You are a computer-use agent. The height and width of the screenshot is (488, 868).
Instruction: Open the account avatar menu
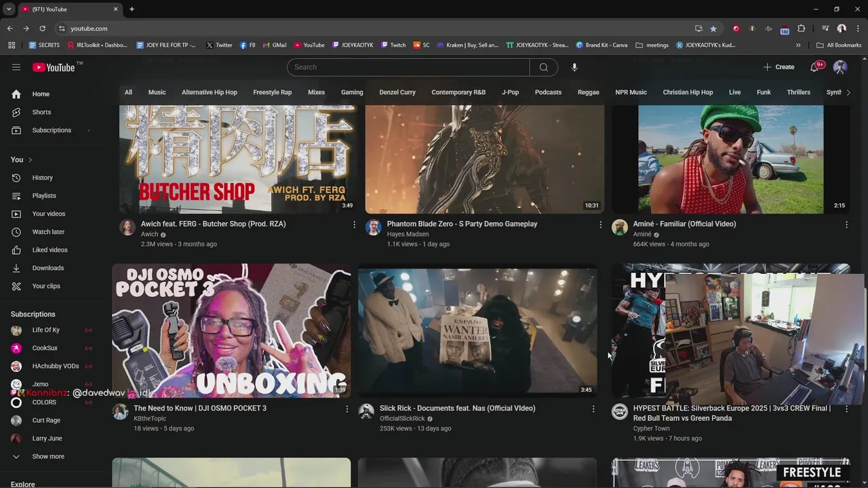[x=840, y=67]
